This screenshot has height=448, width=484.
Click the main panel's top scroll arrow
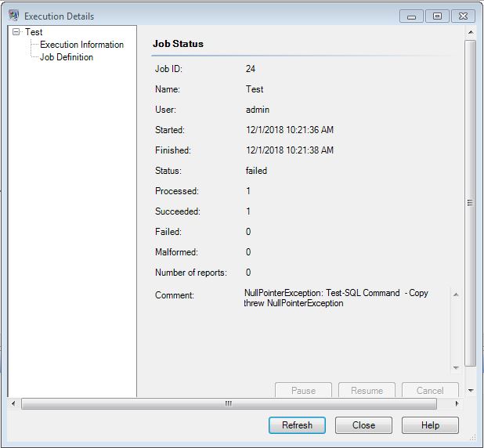[471, 33]
